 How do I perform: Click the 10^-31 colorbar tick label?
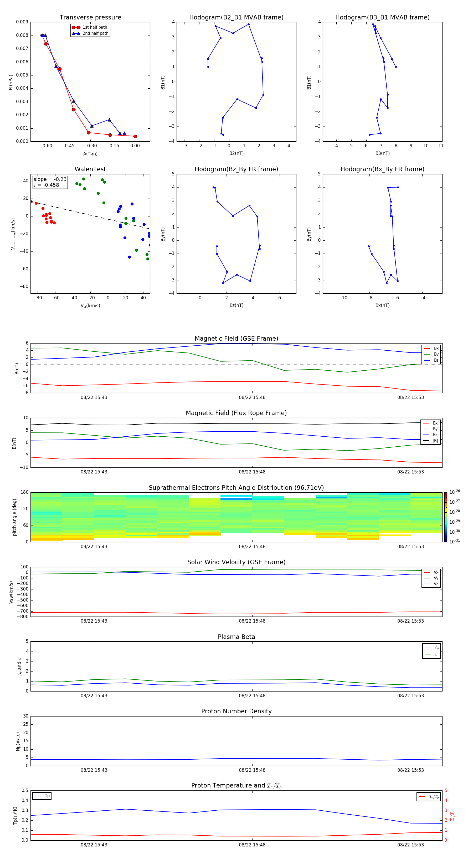(455, 542)
